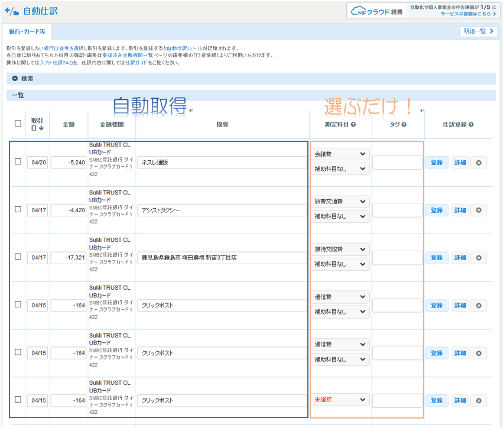Click the amount field showing -4,420
Image resolution: width=504 pixels, height=428 pixels.
click(x=69, y=210)
